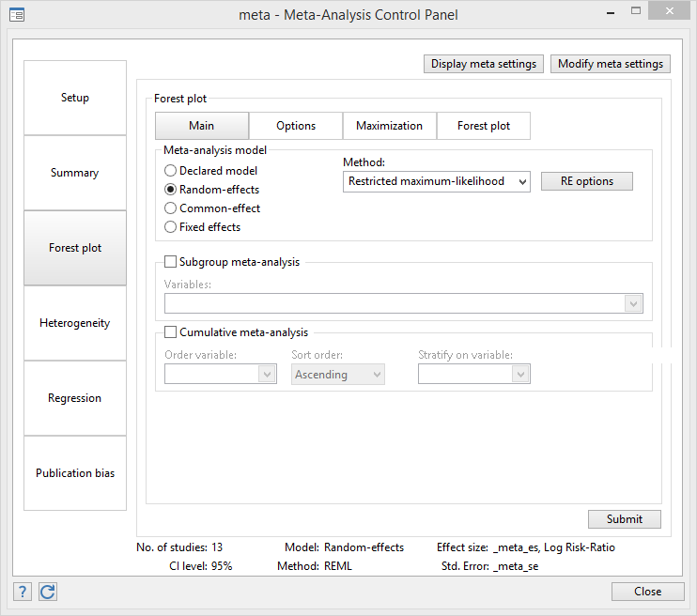Open the Maximization tab
Screen dimensions: 697x616
coord(389,126)
